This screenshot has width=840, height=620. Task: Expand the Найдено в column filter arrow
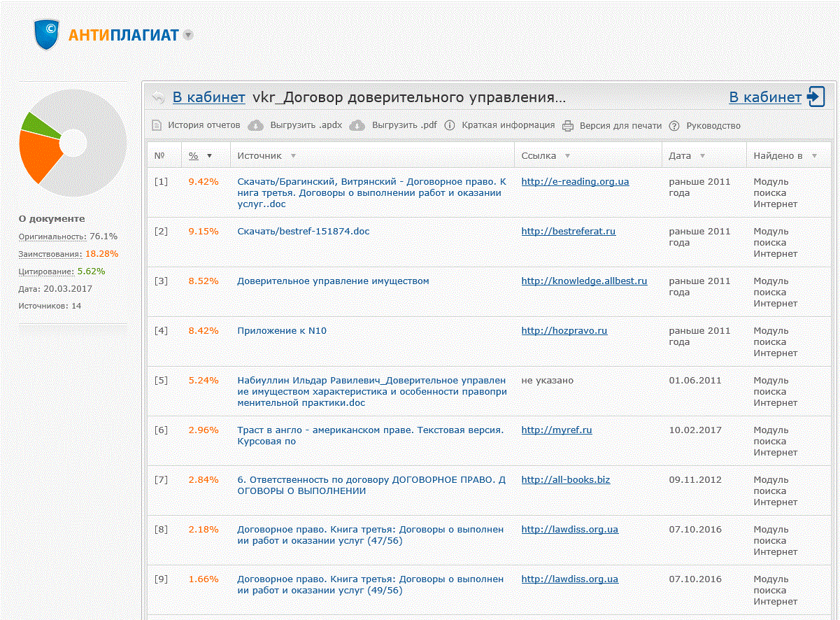[x=814, y=156]
